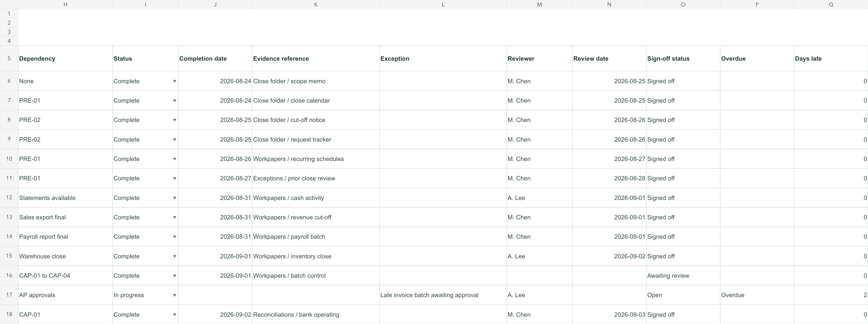
Task: Open Status dropdown in row 18
Action: click(174, 315)
